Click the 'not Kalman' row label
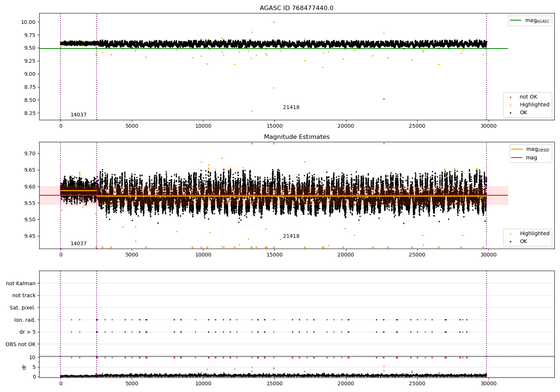This screenshot has height=392, width=560. [x=21, y=283]
